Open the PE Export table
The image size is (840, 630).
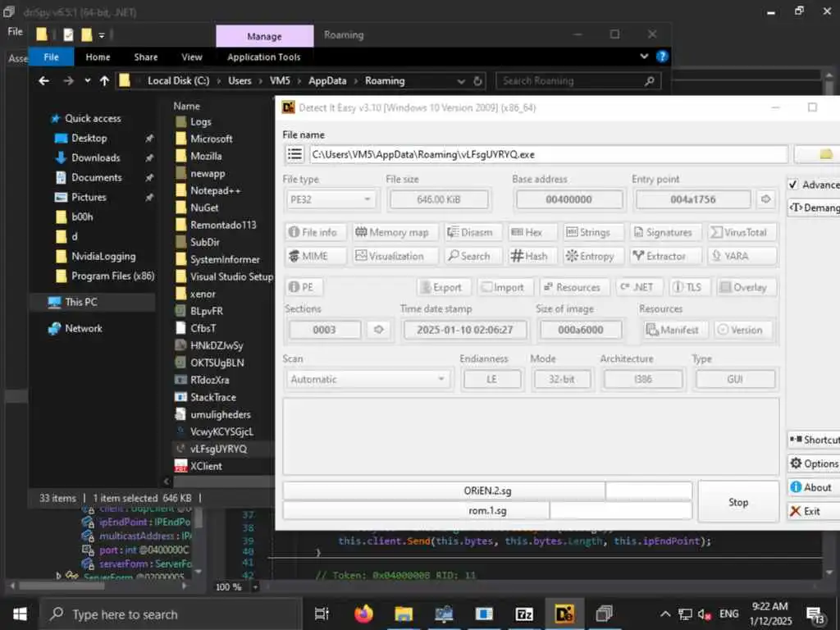[x=444, y=287]
